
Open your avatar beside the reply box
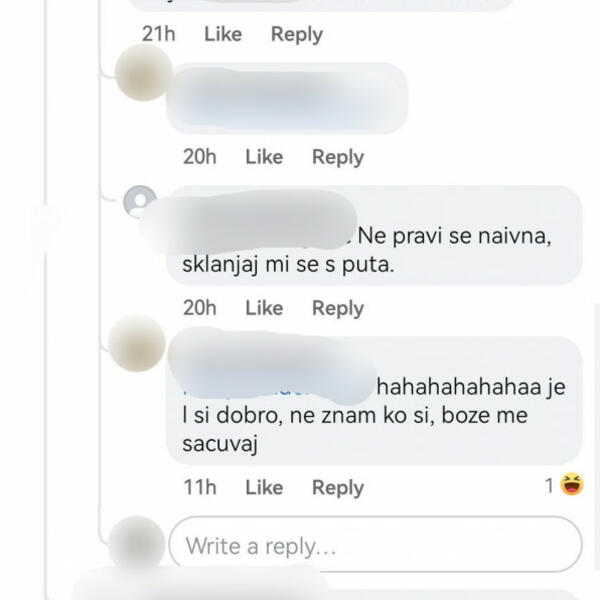click(x=137, y=543)
